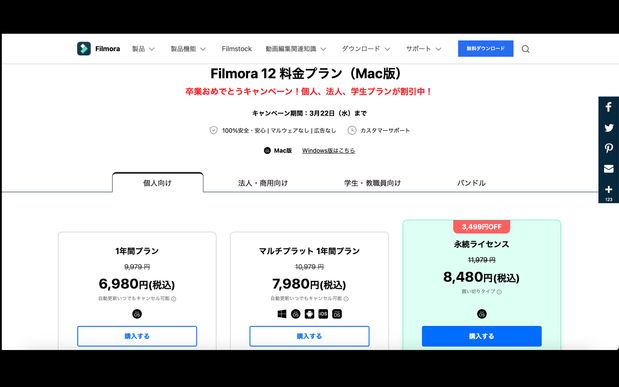Share on Pinterest sidebar icon

(609, 148)
